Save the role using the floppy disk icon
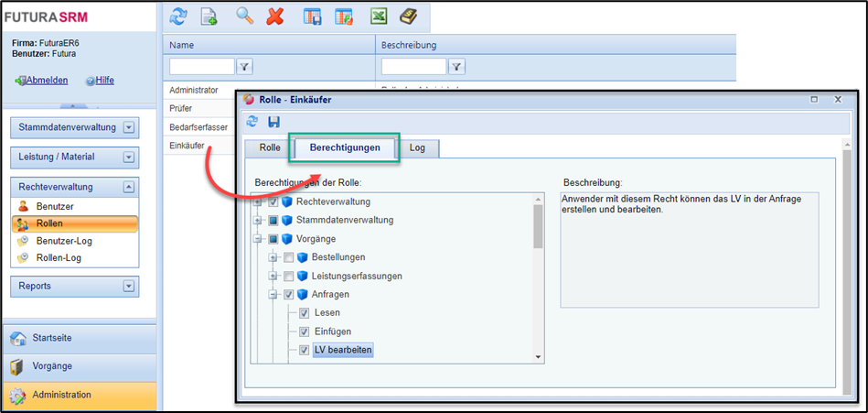Screen dimensions: 868x413 [273, 122]
